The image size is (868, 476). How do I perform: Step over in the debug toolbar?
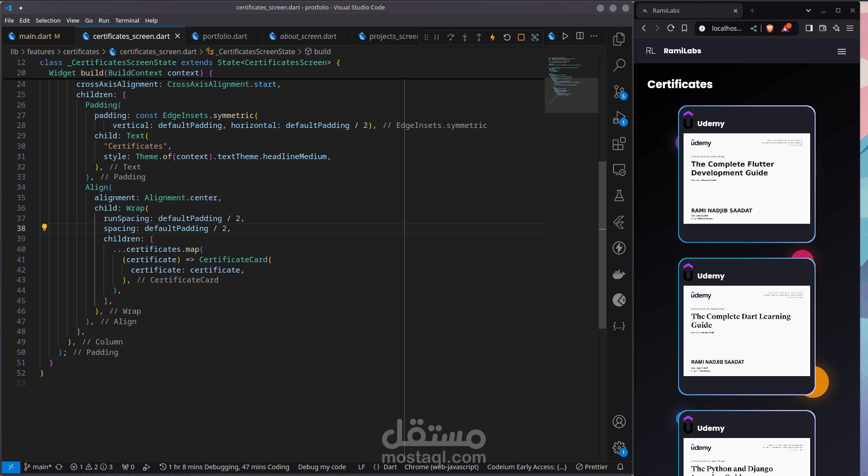[x=451, y=37]
